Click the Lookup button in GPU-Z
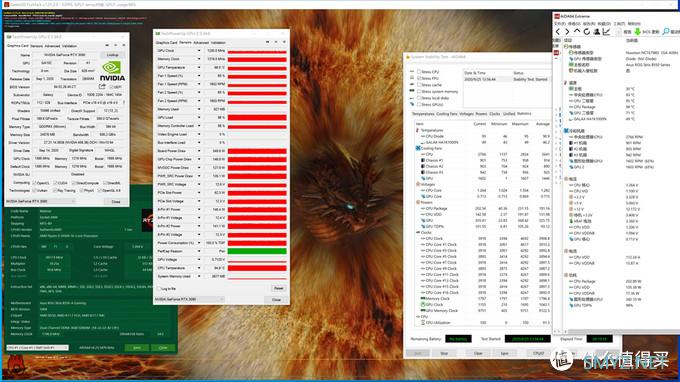This screenshot has width=680, height=382. click(113, 55)
